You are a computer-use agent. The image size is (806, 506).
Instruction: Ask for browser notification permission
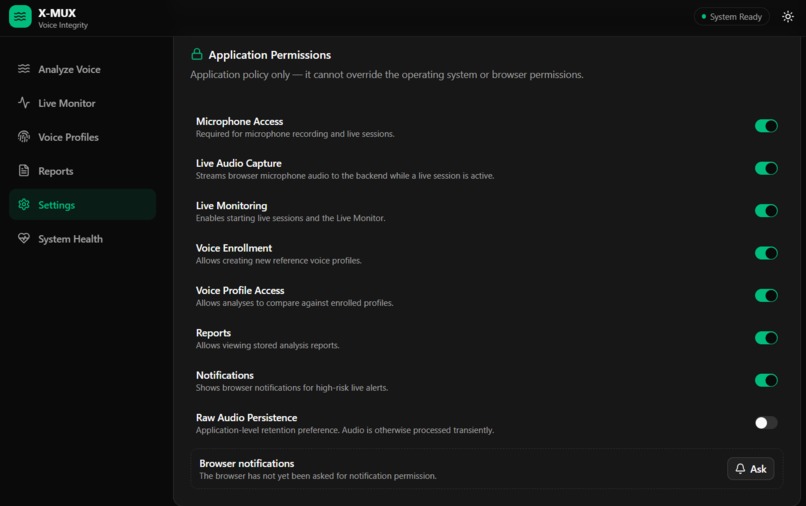coord(750,468)
